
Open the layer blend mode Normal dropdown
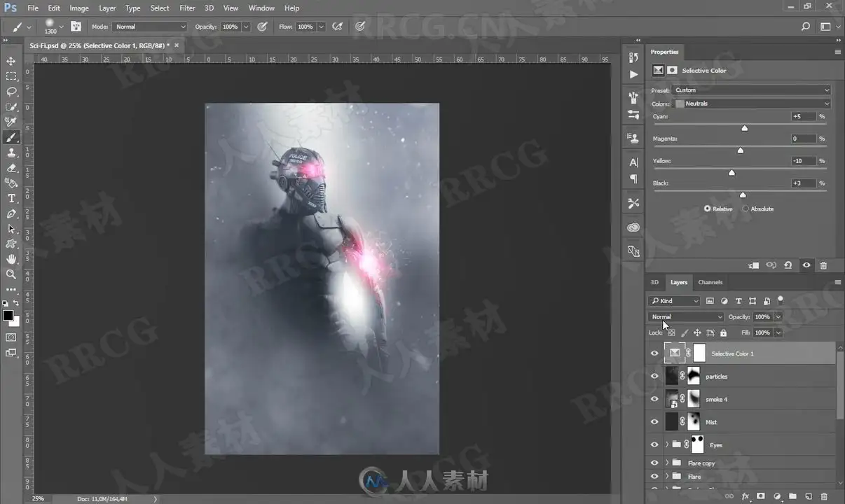point(686,317)
